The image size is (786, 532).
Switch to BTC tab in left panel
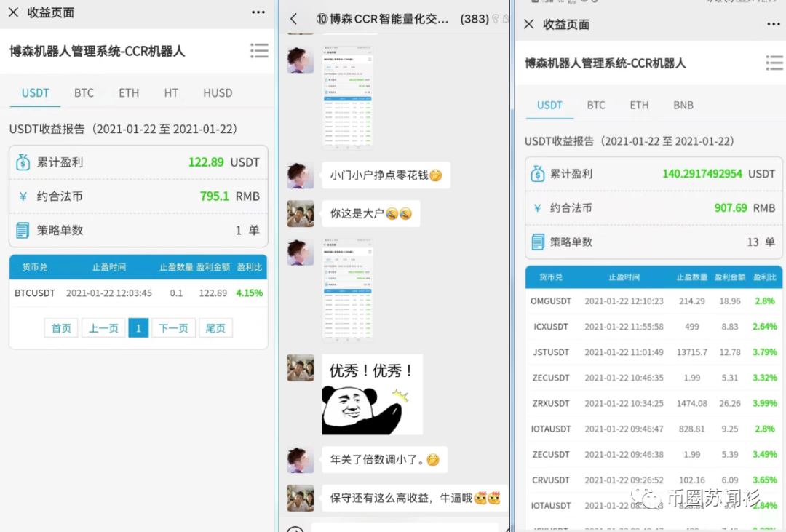click(84, 92)
